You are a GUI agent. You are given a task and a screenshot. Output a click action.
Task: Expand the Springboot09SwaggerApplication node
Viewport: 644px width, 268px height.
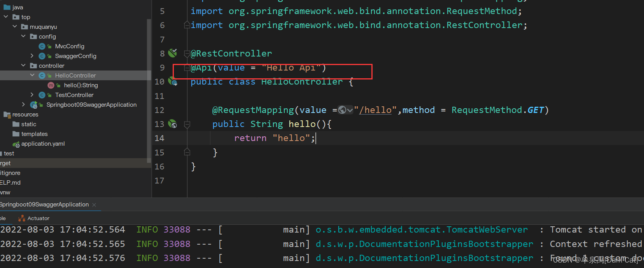coord(23,104)
